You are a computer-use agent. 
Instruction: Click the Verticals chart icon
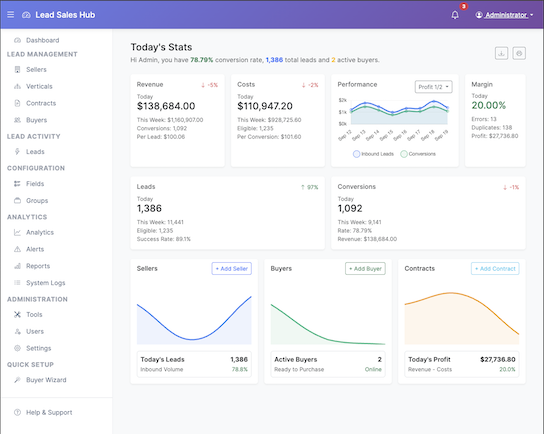click(x=17, y=86)
